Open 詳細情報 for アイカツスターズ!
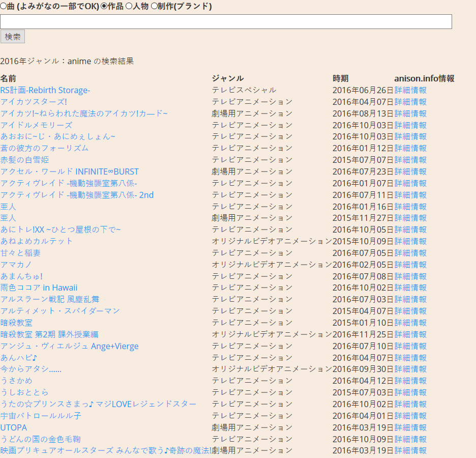 point(410,102)
